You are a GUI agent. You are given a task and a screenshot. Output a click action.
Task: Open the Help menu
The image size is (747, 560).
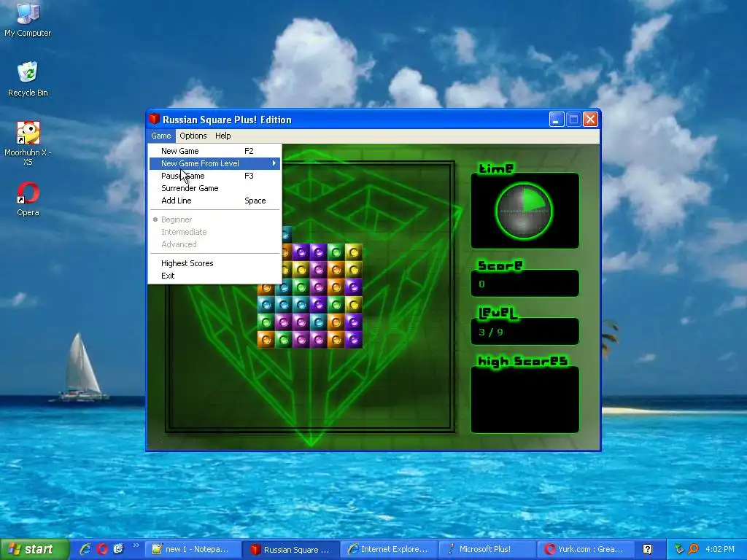[x=222, y=136]
